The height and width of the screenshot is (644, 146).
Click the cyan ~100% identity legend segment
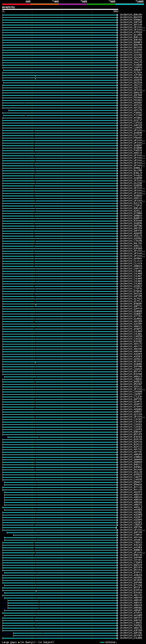[130, 4]
